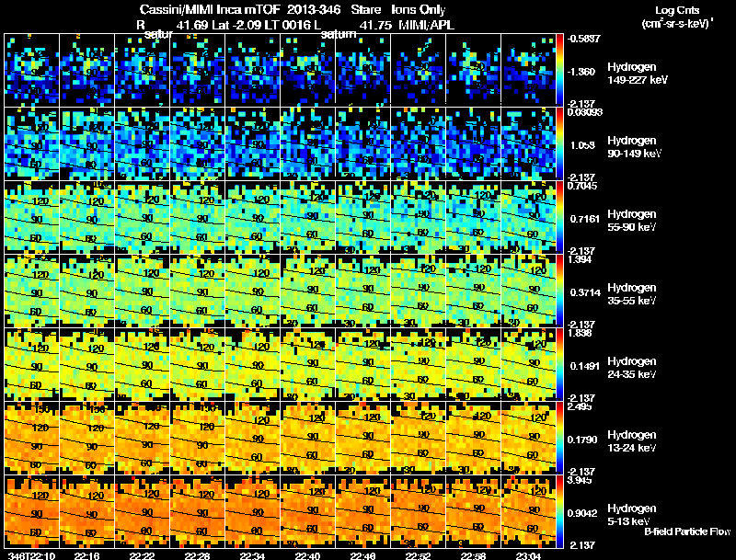Screen dimensions: 736x560
Task: Click the 'Lat -2.09' value in header
Action: [236, 25]
